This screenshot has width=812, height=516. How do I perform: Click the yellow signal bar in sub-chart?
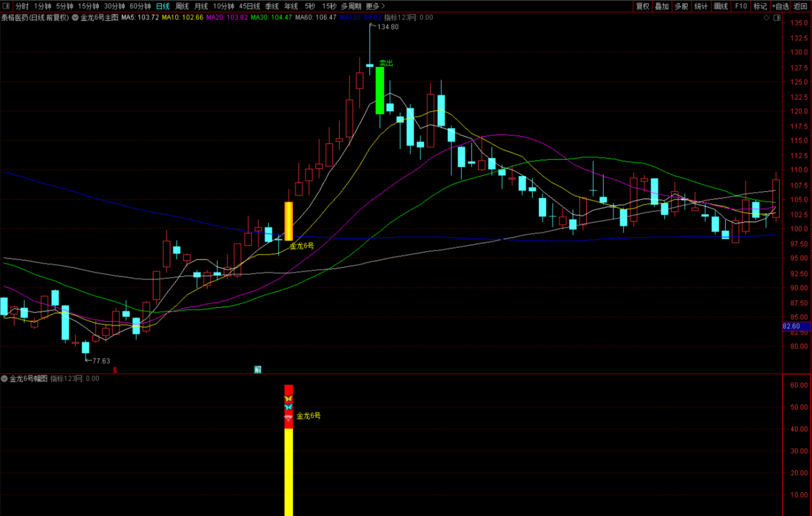[289, 472]
